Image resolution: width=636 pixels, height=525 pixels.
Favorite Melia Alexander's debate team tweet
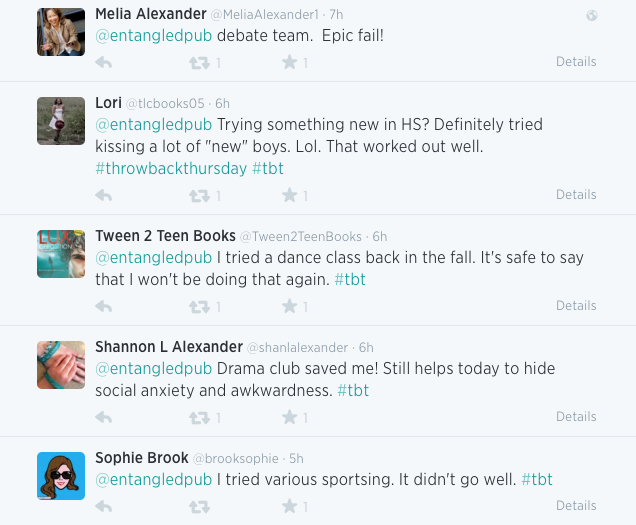coord(290,62)
